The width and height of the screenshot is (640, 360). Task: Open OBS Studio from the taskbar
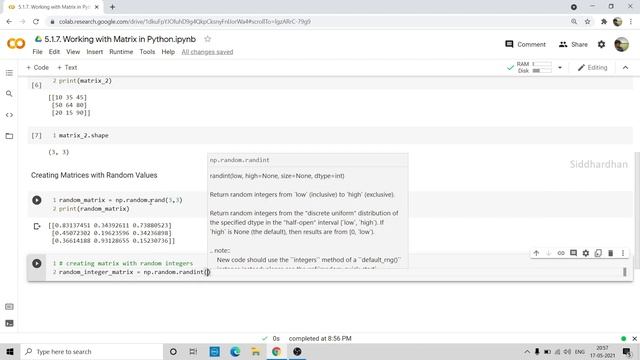297,351
